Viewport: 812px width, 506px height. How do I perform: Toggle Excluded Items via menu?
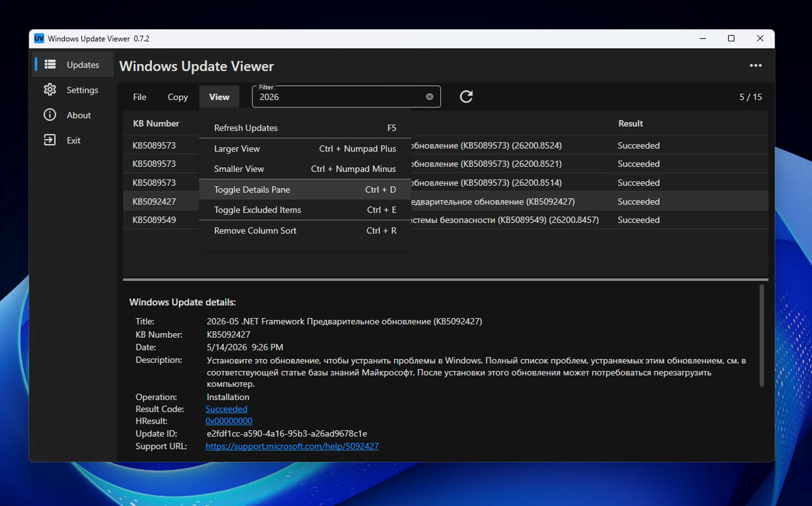pyautogui.click(x=305, y=210)
